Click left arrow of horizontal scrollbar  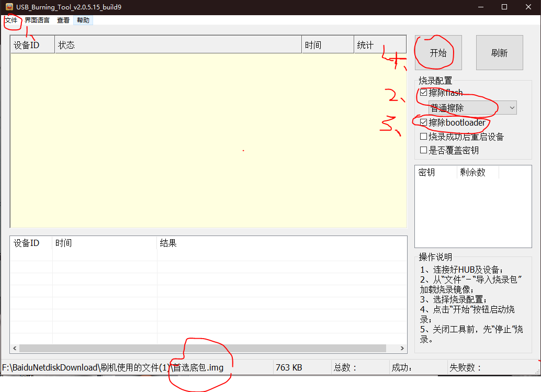click(x=14, y=348)
